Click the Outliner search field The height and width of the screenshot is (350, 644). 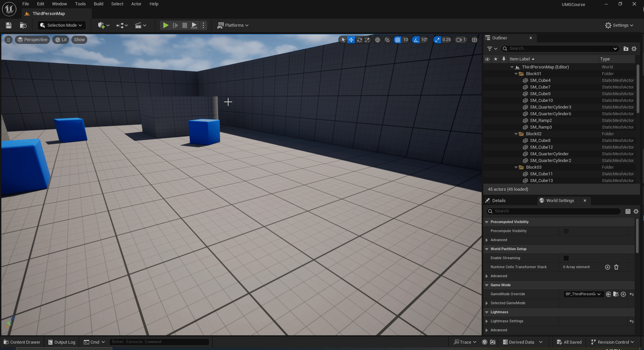pyautogui.click(x=560, y=49)
